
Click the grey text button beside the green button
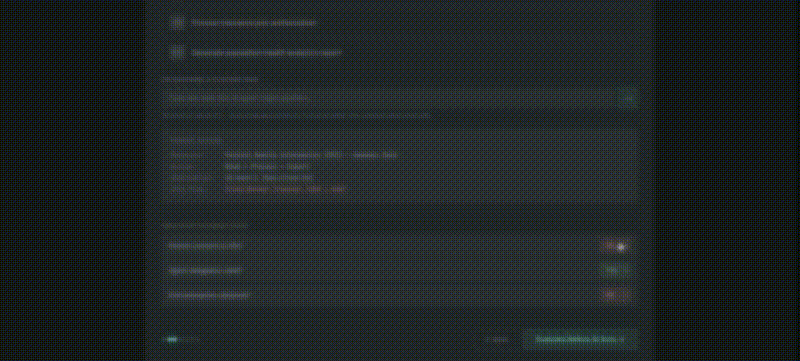coord(497,340)
